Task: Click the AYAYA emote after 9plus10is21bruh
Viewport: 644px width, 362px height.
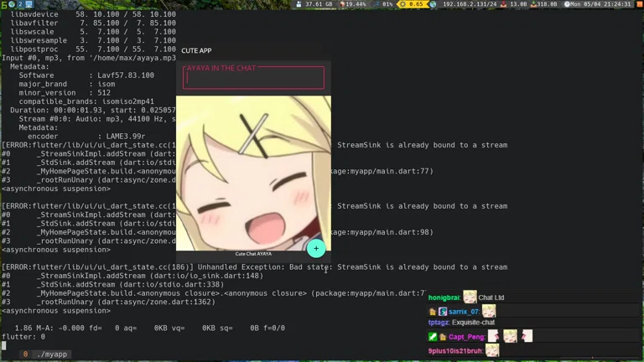Action: tap(492, 350)
